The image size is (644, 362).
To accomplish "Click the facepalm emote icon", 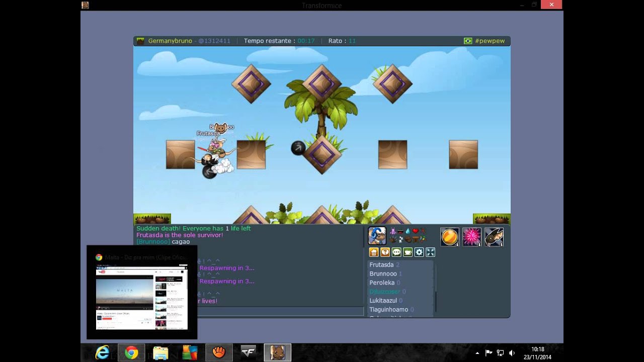I will point(408,239).
